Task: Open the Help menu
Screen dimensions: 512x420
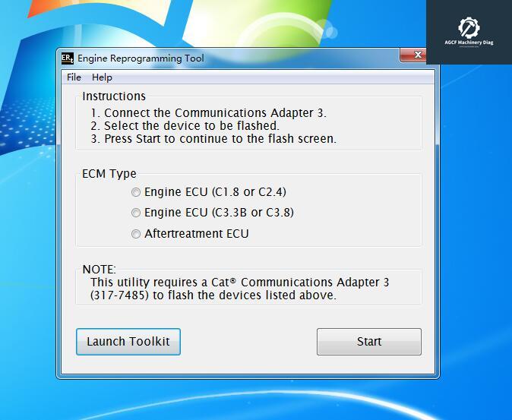Action: tap(102, 77)
